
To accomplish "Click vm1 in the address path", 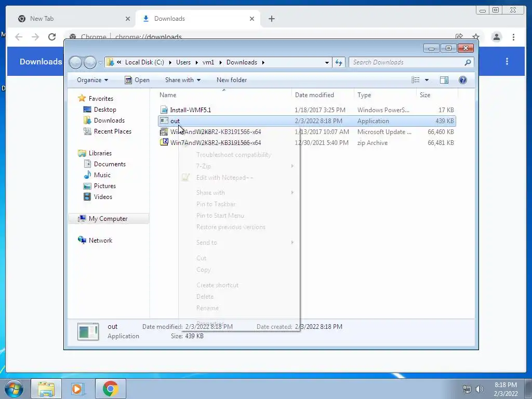I will point(208,62).
